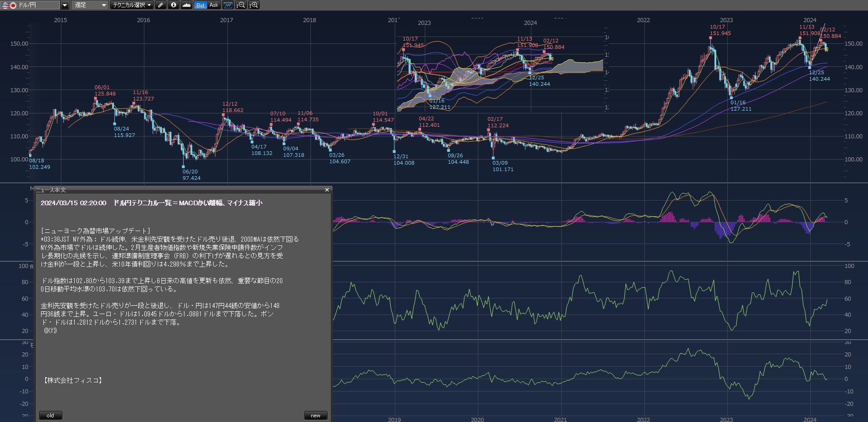Show the older news article
The width and height of the screenshot is (868, 422).
click(x=50, y=416)
